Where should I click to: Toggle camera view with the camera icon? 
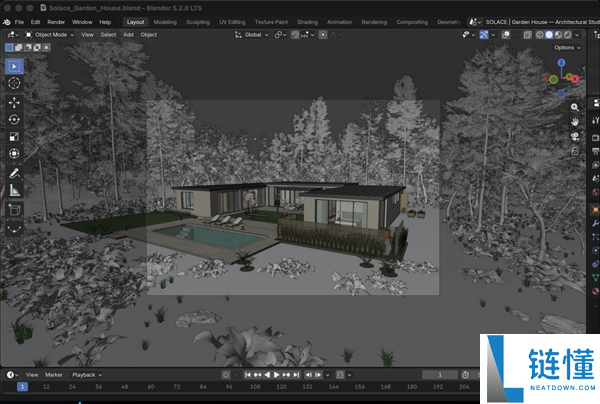tap(574, 137)
